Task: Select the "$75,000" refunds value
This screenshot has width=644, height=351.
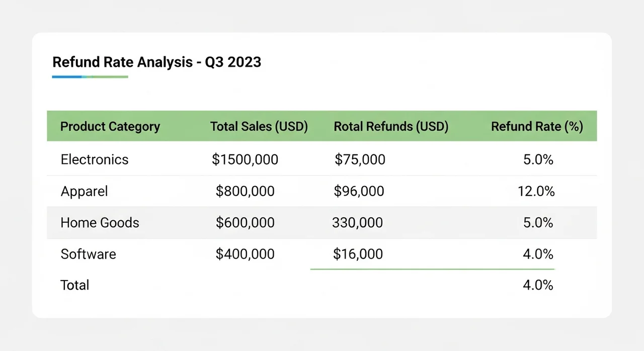Action: (x=360, y=159)
